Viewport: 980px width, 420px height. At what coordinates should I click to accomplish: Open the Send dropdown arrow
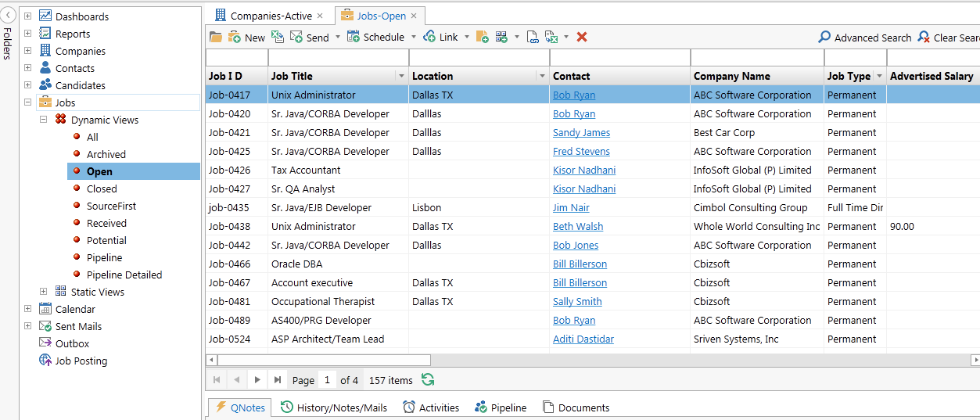[x=338, y=37]
